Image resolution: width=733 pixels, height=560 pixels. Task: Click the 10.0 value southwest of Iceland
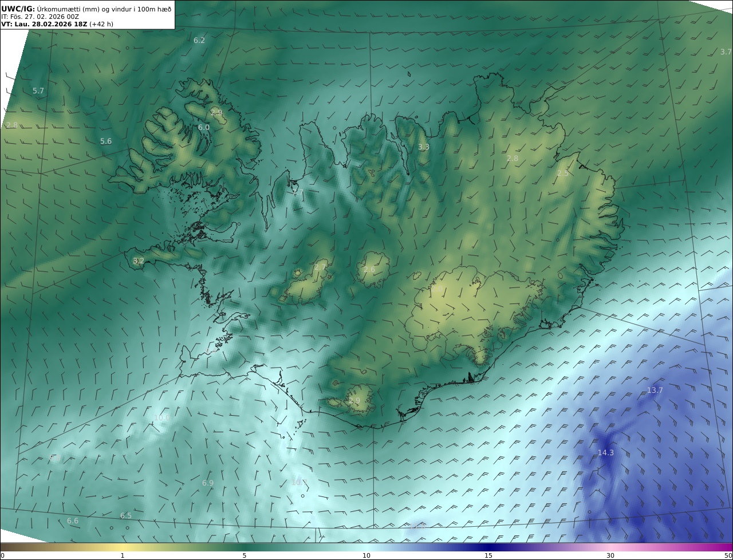(161, 417)
